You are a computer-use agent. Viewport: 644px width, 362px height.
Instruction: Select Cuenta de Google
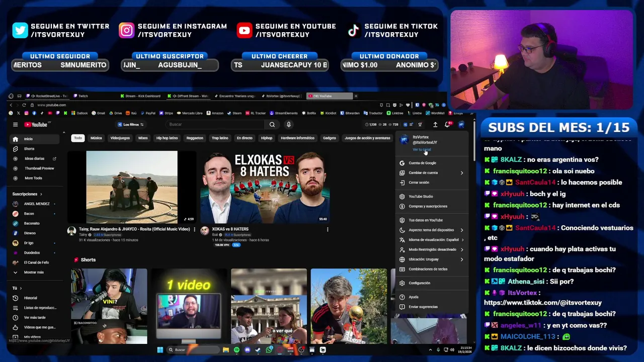pyautogui.click(x=432, y=163)
